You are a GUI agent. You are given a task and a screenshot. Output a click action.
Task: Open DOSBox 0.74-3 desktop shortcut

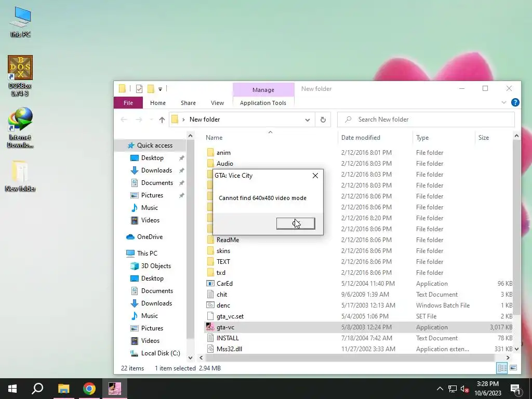(x=20, y=75)
